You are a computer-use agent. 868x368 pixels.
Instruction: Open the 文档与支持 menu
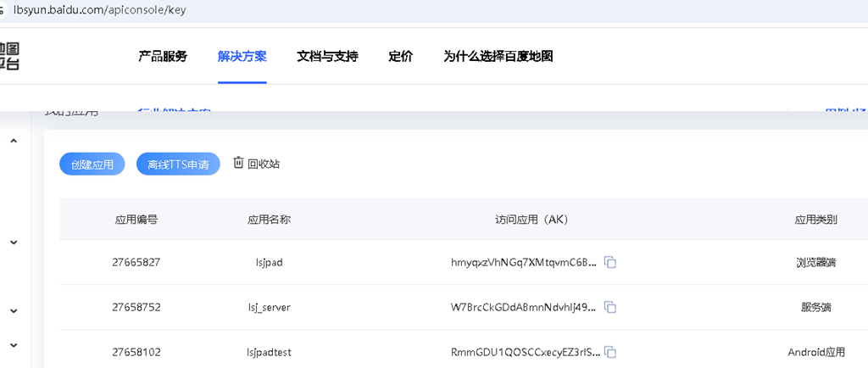pyautogui.click(x=328, y=57)
